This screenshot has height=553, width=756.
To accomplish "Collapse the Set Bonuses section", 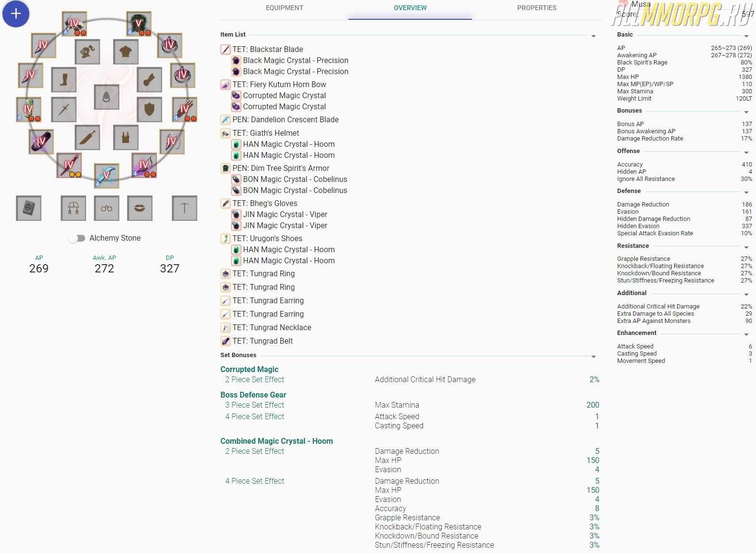I will 593,357.
